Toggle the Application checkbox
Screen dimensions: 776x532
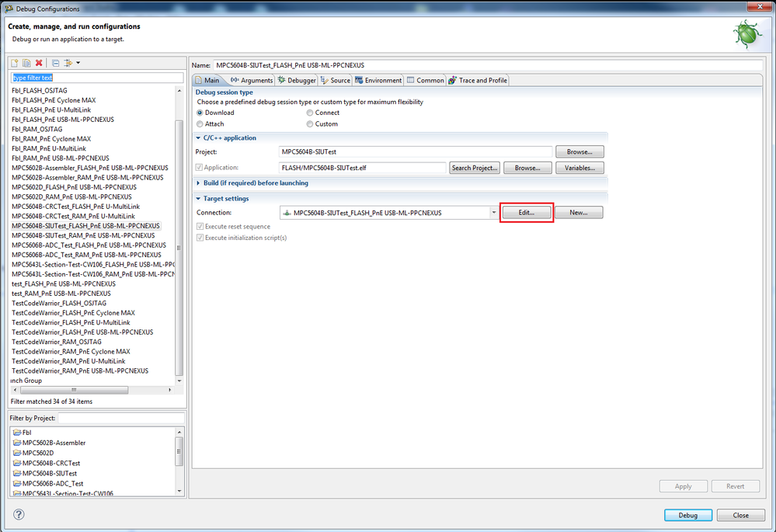199,168
